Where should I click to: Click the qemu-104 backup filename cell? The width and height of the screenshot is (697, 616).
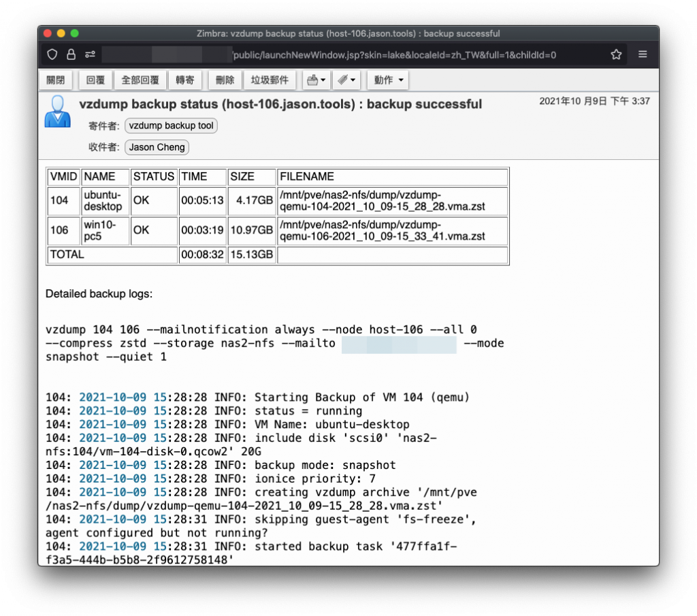coord(392,200)
